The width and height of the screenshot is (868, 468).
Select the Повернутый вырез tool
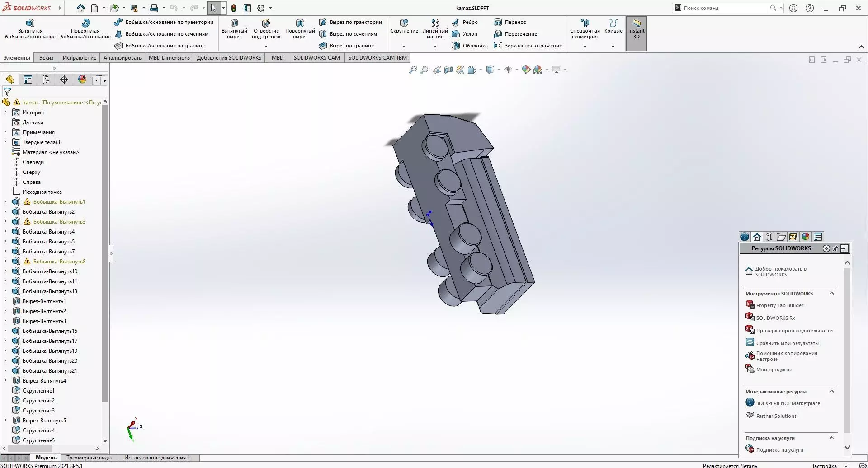300,29
